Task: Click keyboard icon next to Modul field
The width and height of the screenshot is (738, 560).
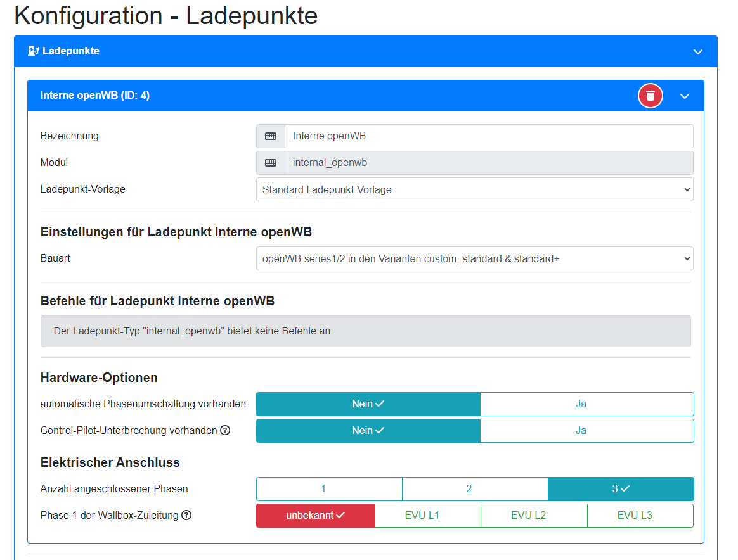Action: [x=271, y=163]
